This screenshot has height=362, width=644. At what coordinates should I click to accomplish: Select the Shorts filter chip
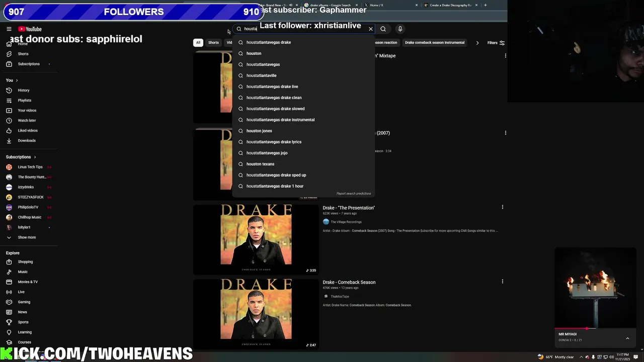click(x=213, y=43)
